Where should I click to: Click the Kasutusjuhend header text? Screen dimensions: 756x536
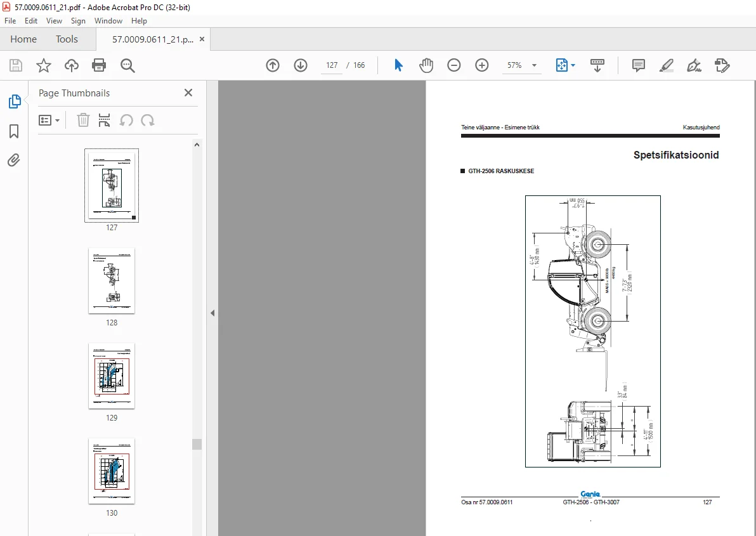coord(701,127)
